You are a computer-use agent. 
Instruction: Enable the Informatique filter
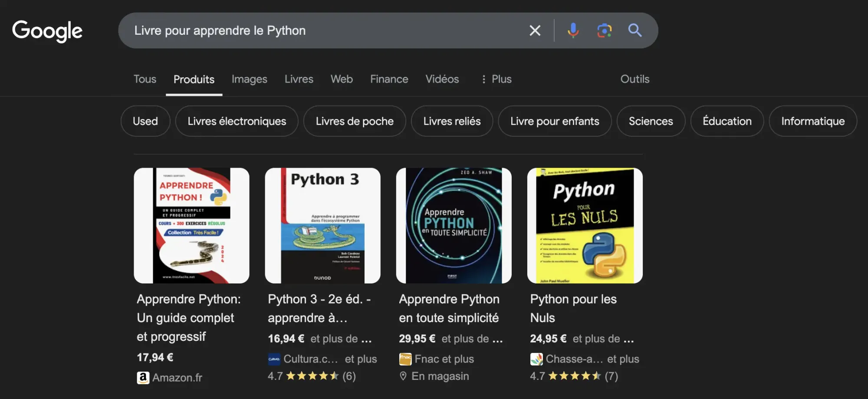click(x=812, y=121)
